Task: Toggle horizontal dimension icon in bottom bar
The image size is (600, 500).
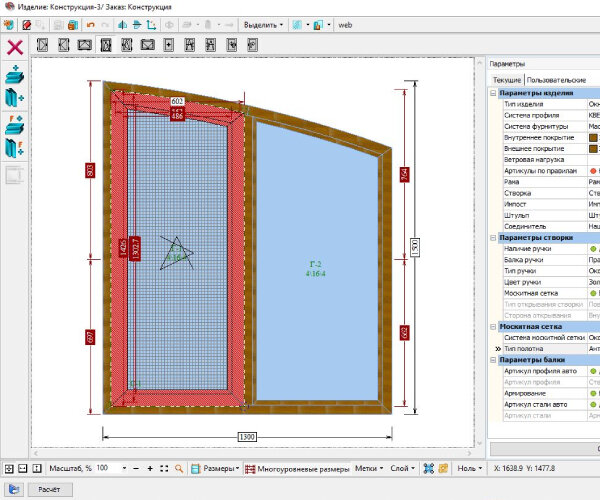Action: 23,469
